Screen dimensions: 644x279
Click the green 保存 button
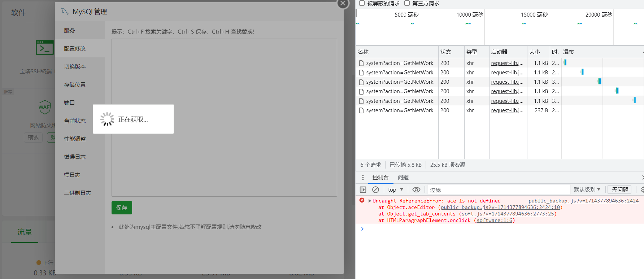(x=122, y=208)
